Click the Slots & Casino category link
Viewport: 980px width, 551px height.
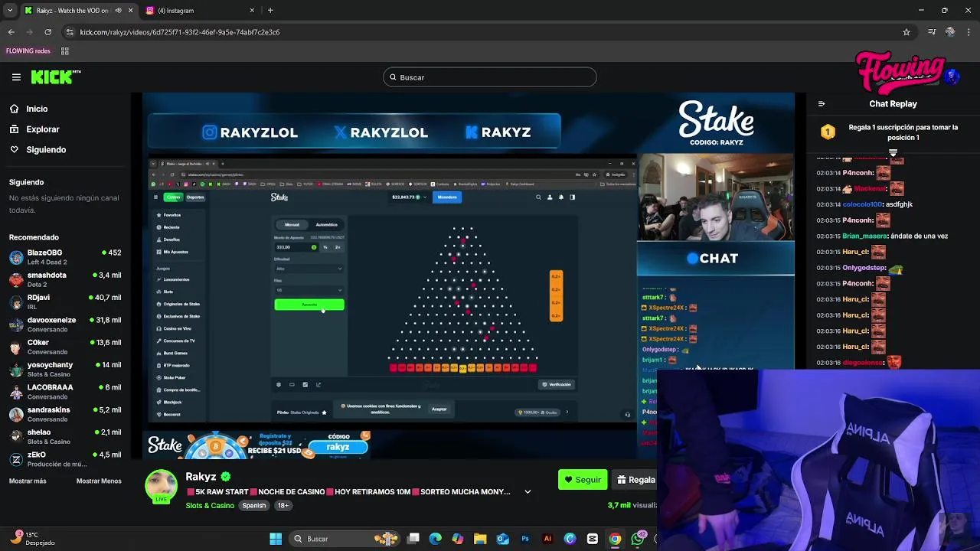click(x=210, y=505)
